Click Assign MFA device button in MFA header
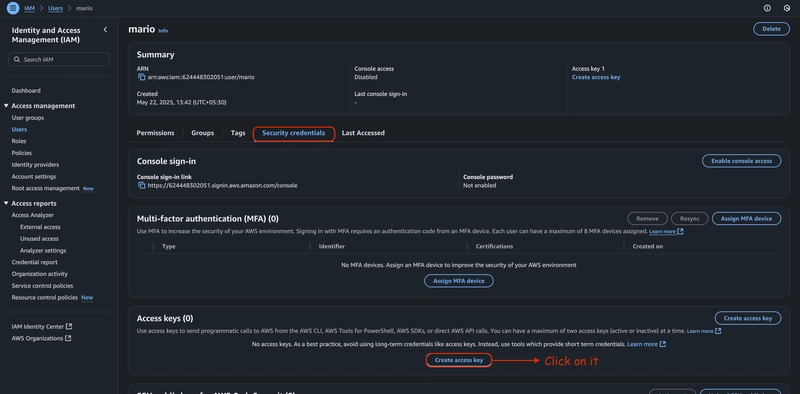Screen dimensions: 800x394 coord(746,218)
